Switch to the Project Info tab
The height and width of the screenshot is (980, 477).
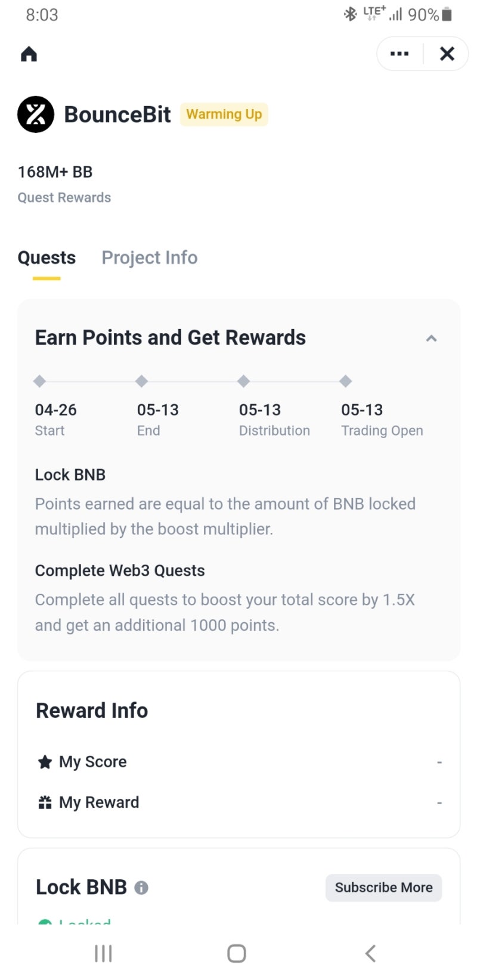click(x=149, y=258)
